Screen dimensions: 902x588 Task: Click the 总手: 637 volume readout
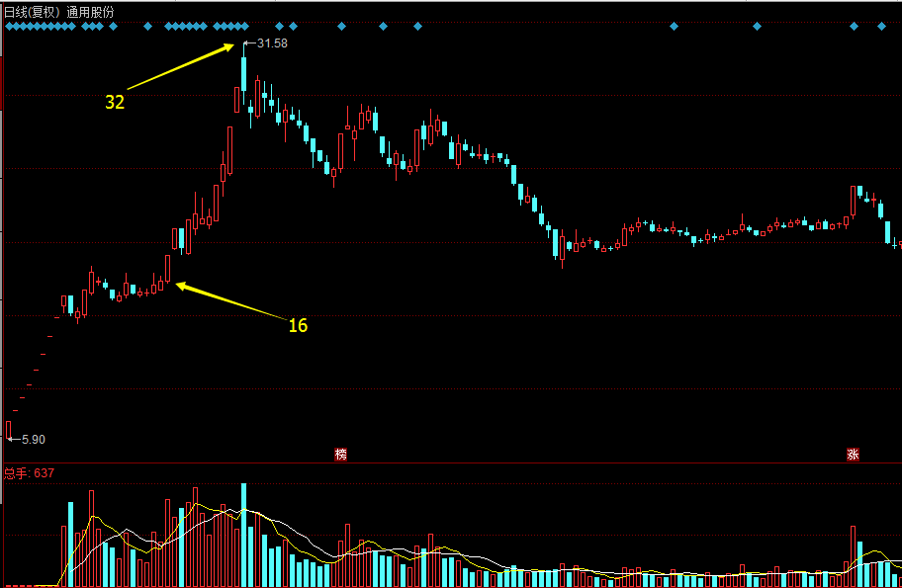(30, 473)
